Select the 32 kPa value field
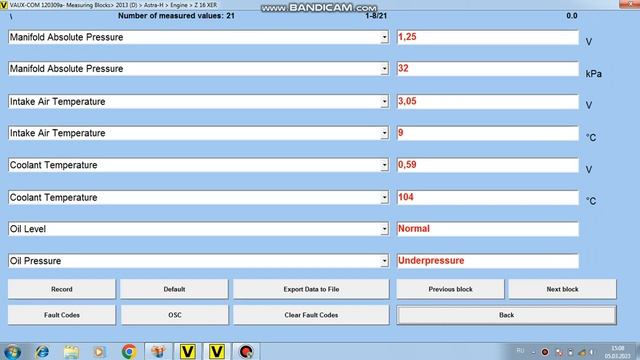This screenshot has width=640, height=360. [x=488, y=69]
